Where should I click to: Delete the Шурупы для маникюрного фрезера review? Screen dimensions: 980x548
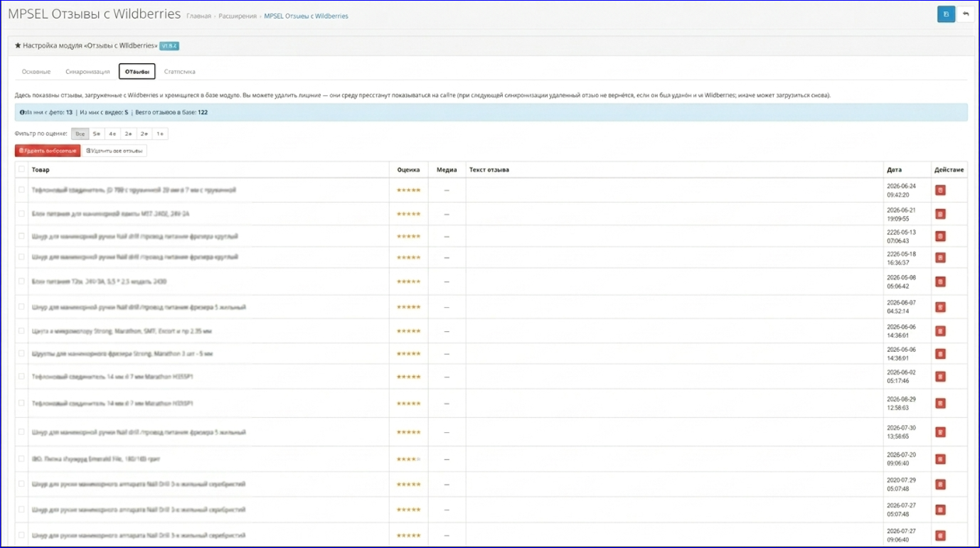coord(940,354)
